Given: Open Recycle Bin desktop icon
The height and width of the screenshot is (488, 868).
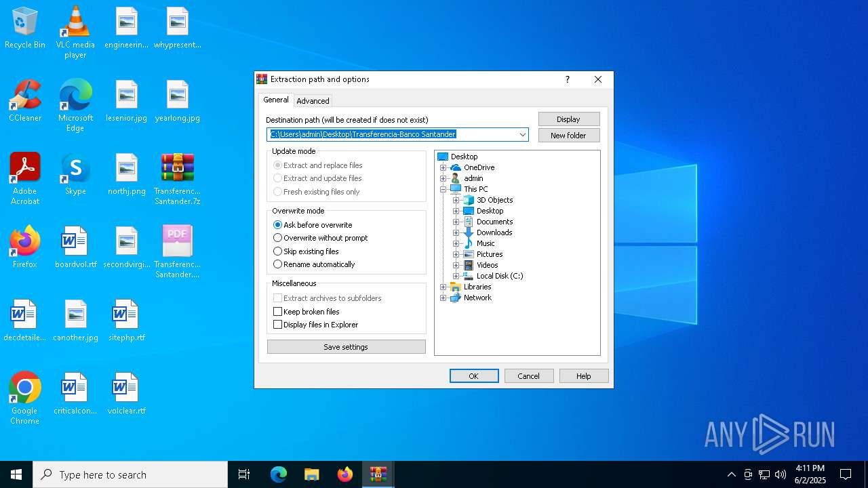Looking at the screenshot, I should (x=25, y=28).
